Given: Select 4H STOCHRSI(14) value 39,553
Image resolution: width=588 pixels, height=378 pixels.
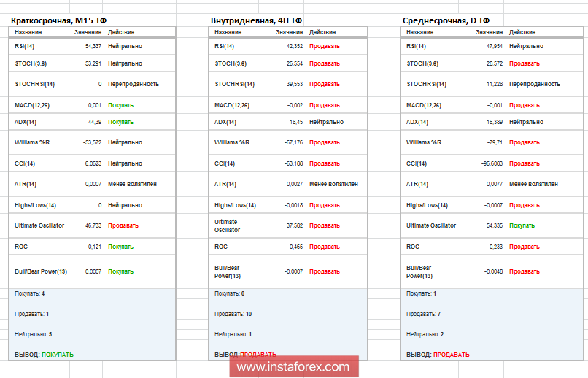Looking at the screenshot, I should (295, 84).
